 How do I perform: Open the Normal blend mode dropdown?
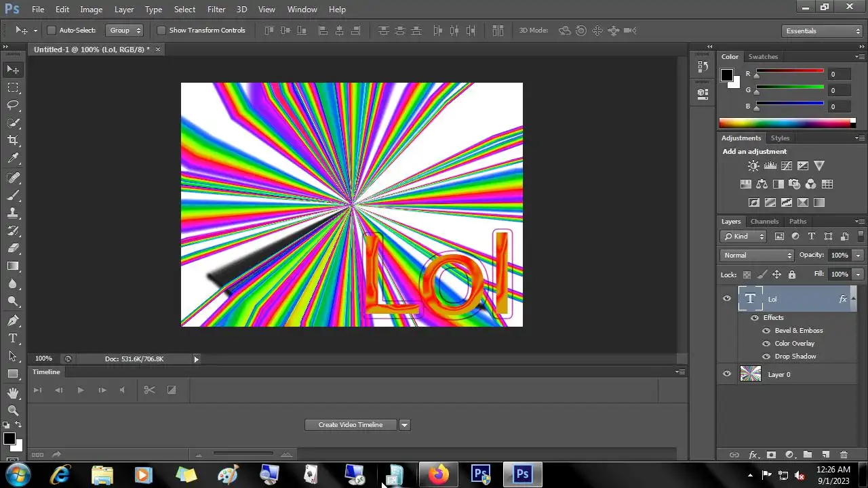(x=757, y=256)
